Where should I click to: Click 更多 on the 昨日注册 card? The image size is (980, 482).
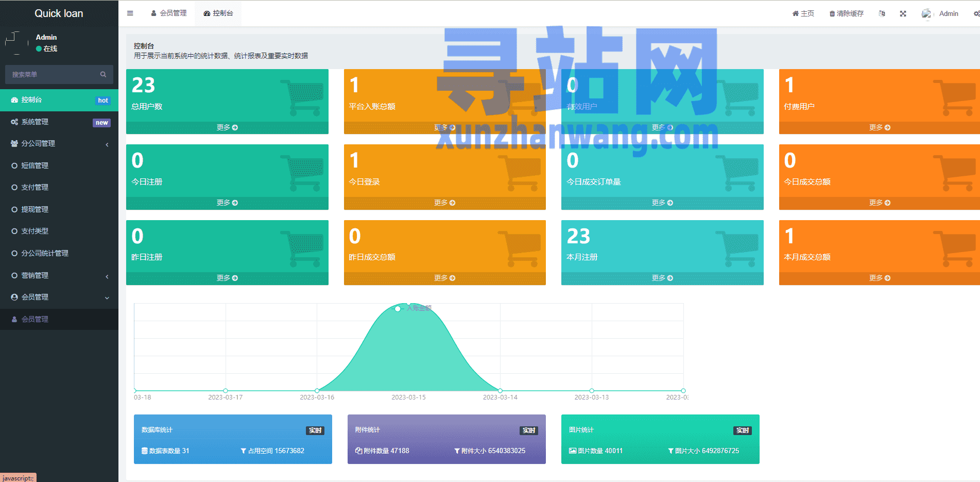point(227,278)
